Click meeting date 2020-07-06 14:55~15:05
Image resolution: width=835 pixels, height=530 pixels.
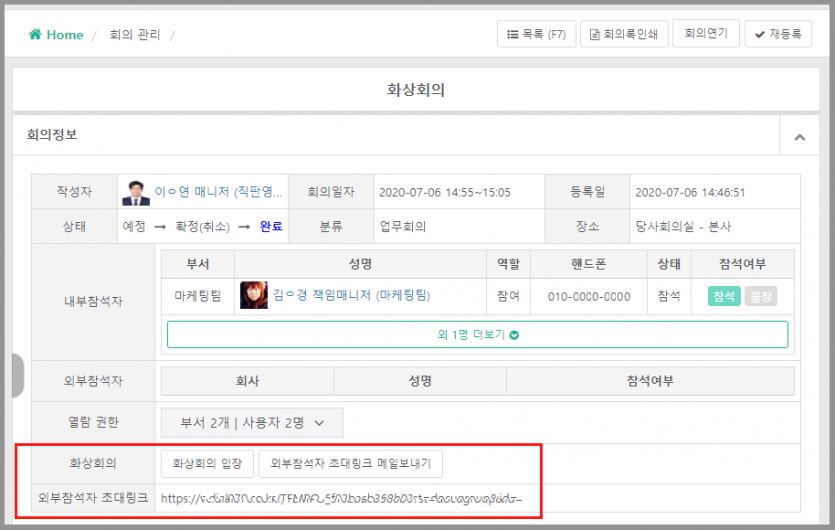click(445, 192)
